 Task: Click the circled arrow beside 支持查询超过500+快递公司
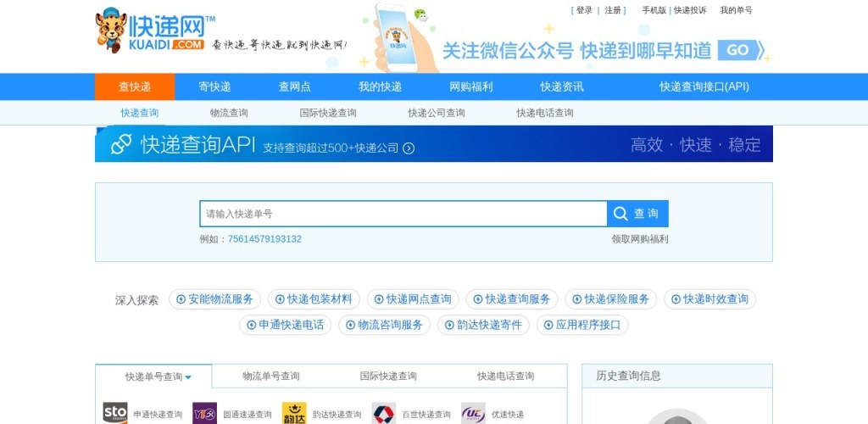tap(409, 148)
